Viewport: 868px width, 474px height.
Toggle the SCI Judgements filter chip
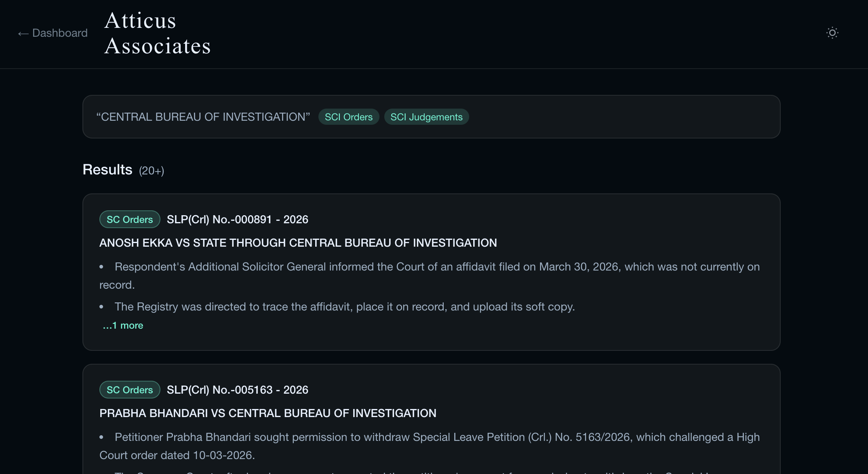(x=426, y=117)
